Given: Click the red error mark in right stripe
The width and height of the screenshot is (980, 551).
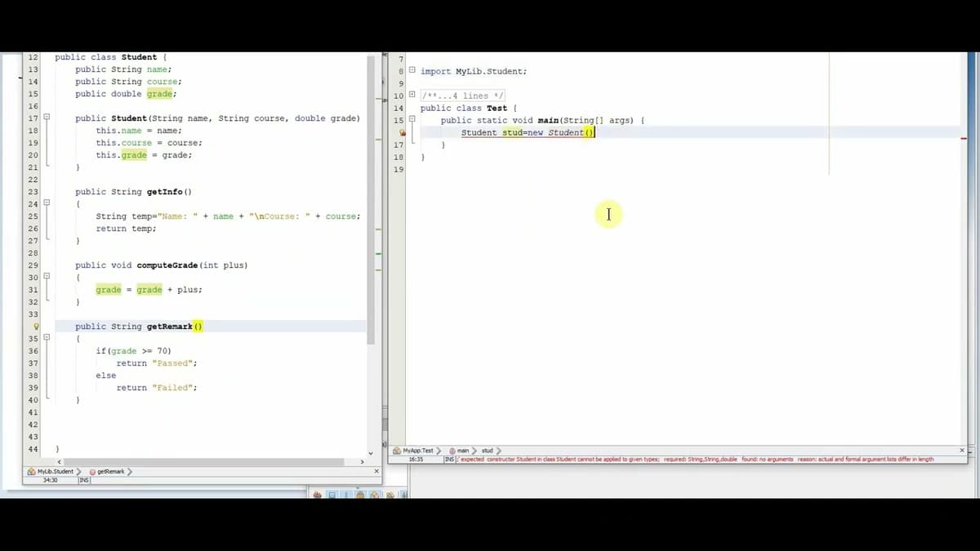Looking at the screenshot, I should pyautogui.click(x=964, y=138).
